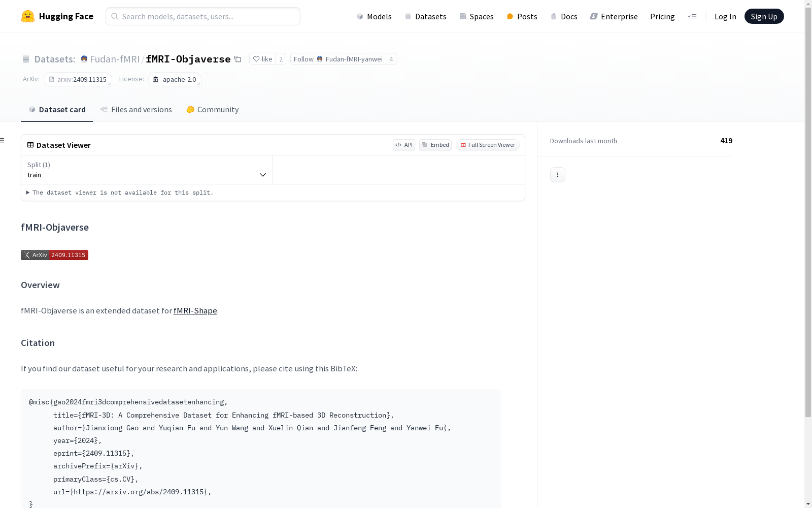Expand the viewer not available message
812x508 pixels.
(x=120, y=193)
